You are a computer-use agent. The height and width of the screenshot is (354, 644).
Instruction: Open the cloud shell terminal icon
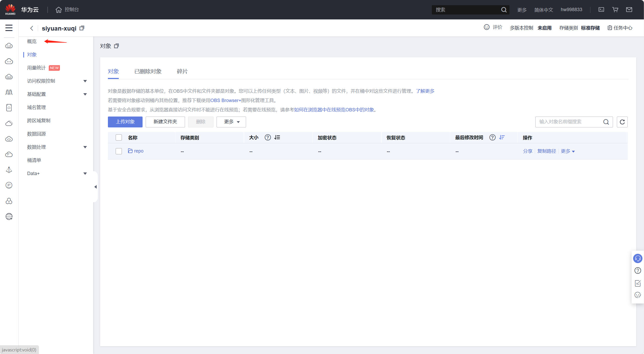[x=601, y=10]
